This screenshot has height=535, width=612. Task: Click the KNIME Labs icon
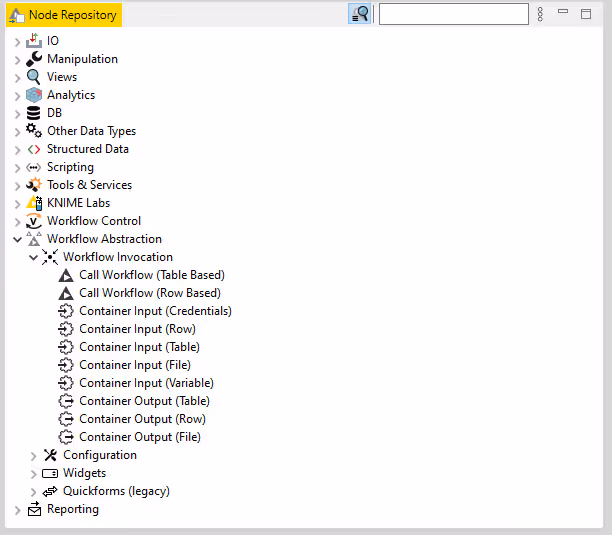coord(34,203)
